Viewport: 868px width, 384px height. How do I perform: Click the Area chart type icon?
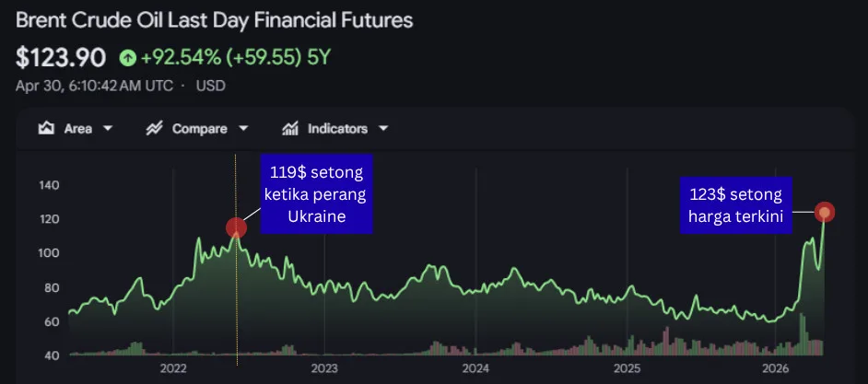point(46,129)
